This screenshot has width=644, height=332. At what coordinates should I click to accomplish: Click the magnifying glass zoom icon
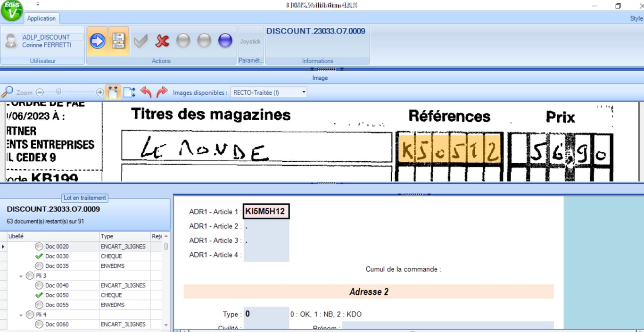pos(7,92)
